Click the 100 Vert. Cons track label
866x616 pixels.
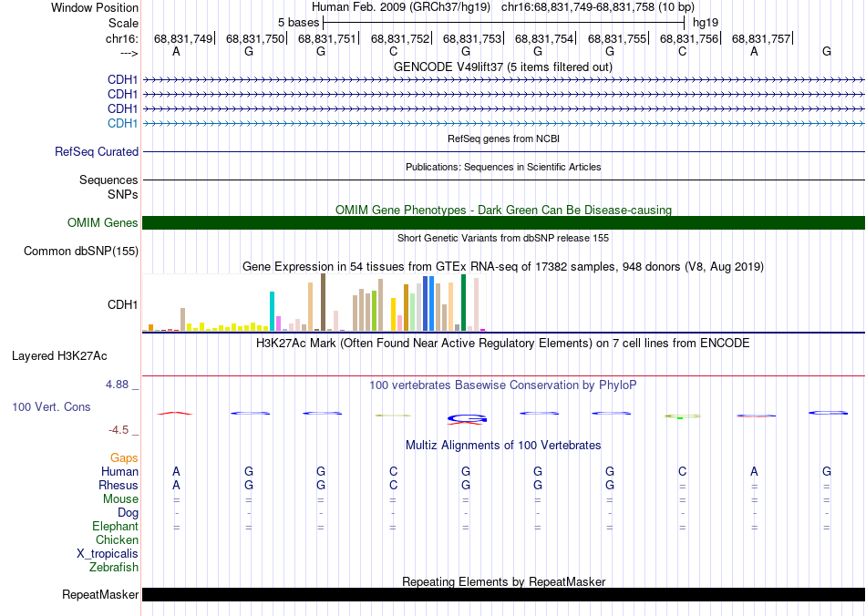click(x=52, y=406)
